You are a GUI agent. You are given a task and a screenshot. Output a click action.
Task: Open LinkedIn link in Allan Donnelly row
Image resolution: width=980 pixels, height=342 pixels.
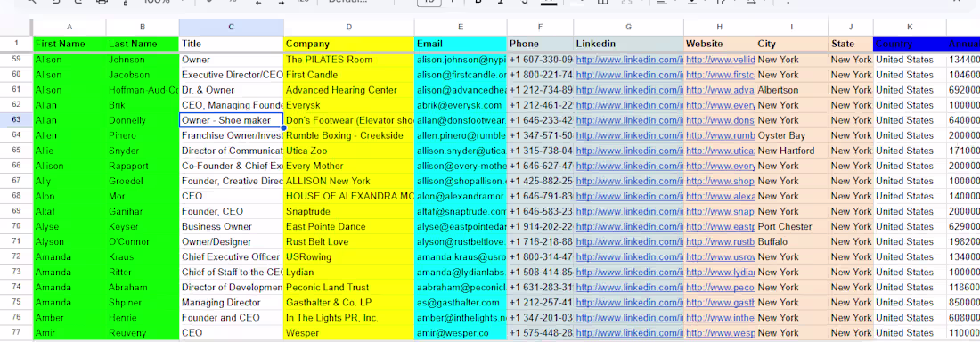tap(629, 120)
